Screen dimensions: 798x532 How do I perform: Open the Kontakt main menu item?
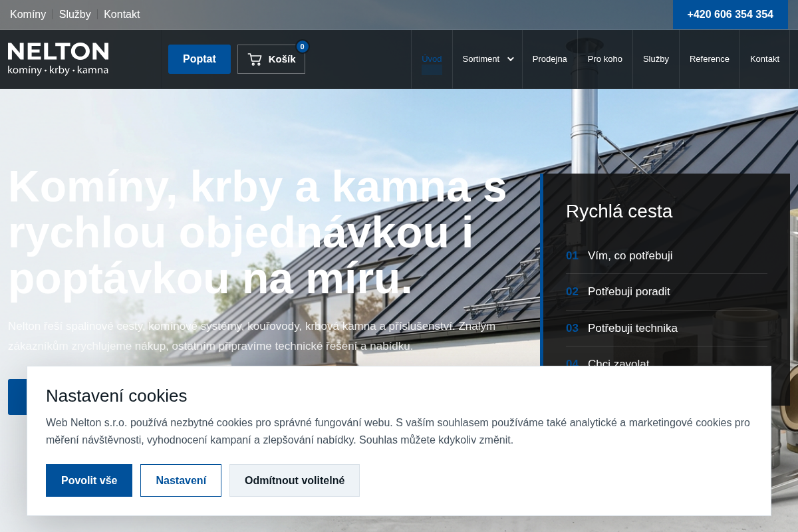pyautogui.click(x=765, y=59)
